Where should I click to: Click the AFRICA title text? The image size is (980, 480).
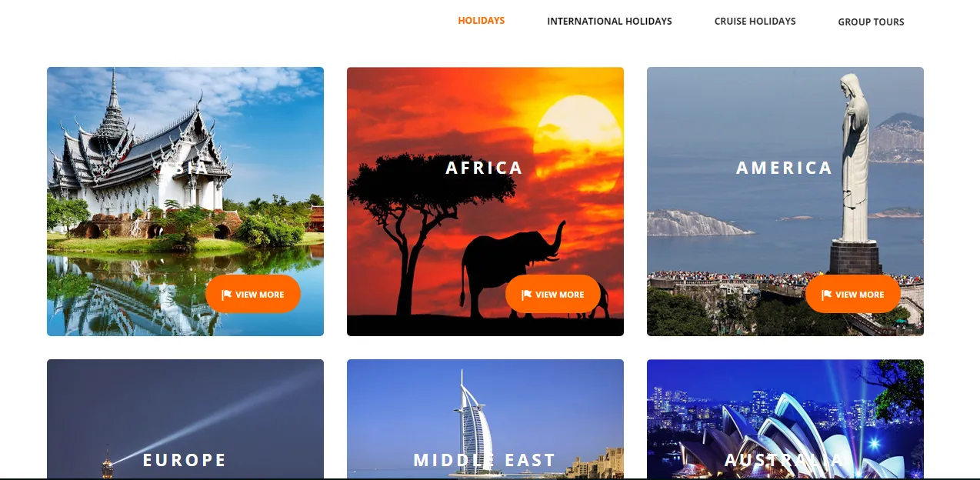485,168
